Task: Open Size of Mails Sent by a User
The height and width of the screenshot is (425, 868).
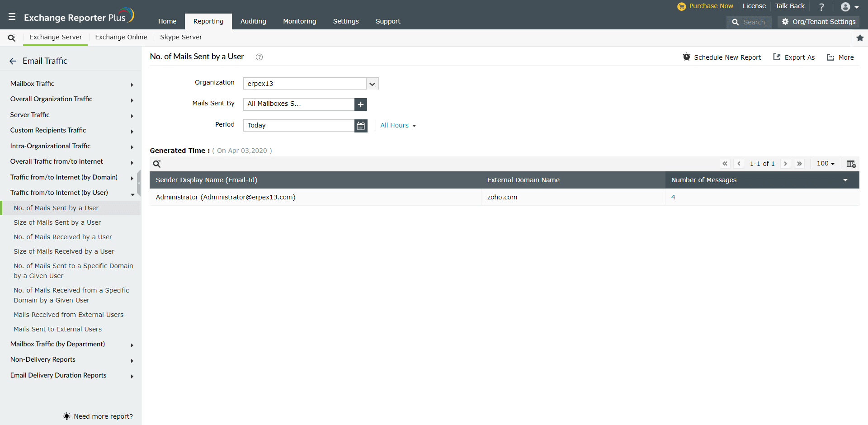Action: pos(57,222)
